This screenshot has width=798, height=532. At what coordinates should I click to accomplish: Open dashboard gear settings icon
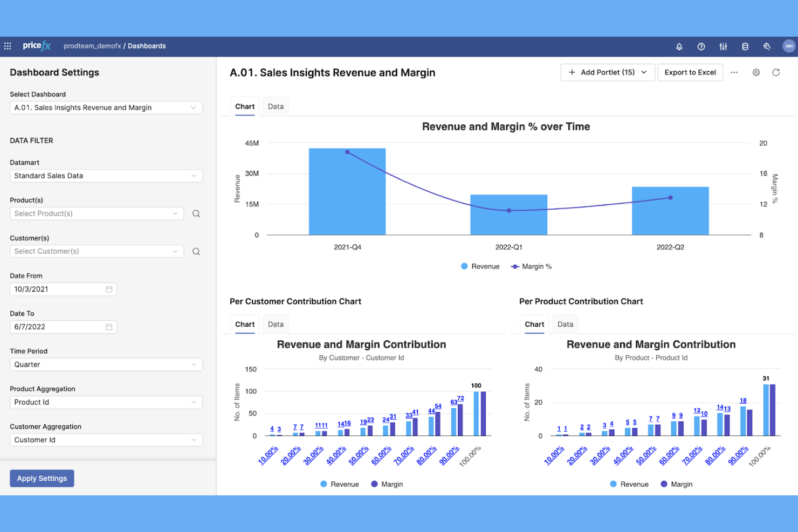tap(756, 72)
